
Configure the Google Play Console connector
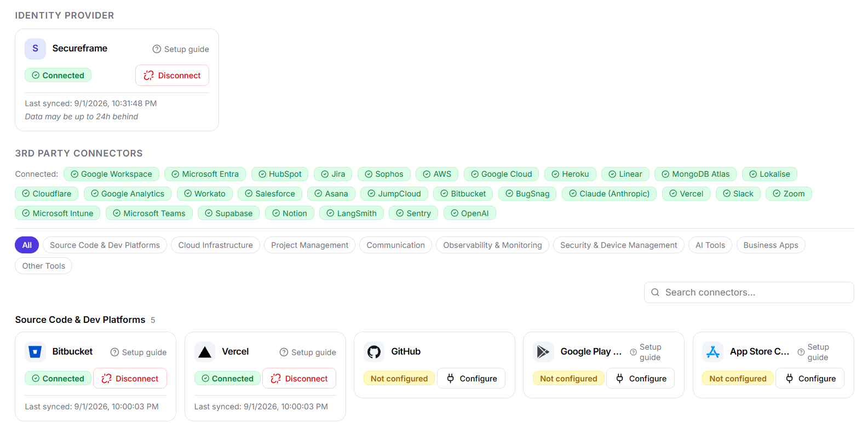(x=640, y=379)
